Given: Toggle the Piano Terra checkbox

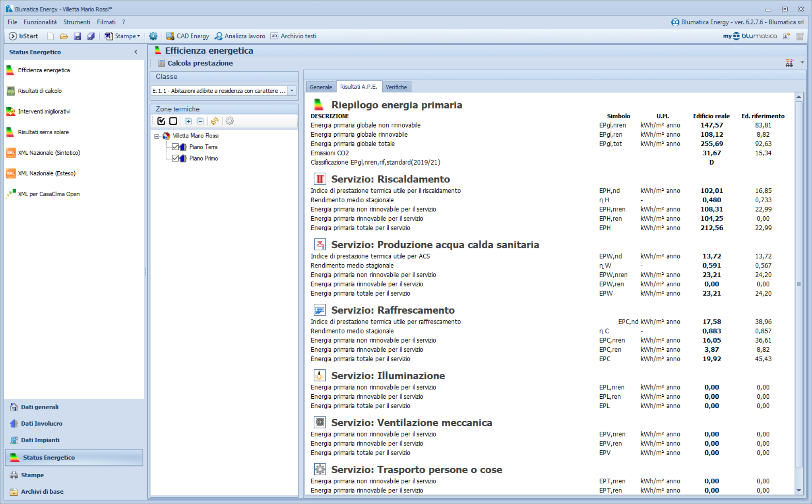Looking at the screenshot, I should coord(175,147).
